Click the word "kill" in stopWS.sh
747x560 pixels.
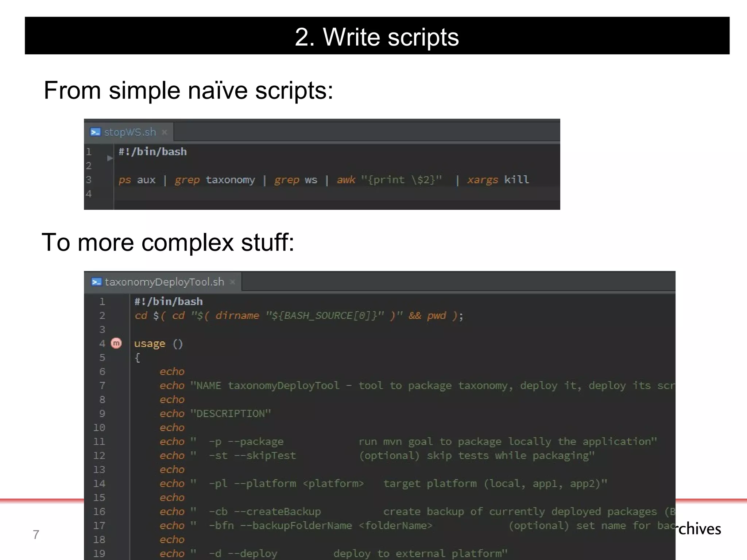[x=516, y=179]
